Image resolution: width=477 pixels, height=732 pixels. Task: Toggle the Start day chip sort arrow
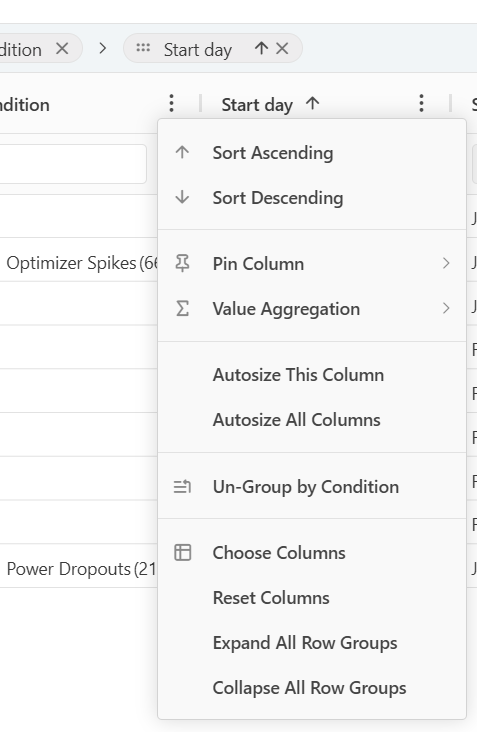click(x=261, y=49)
